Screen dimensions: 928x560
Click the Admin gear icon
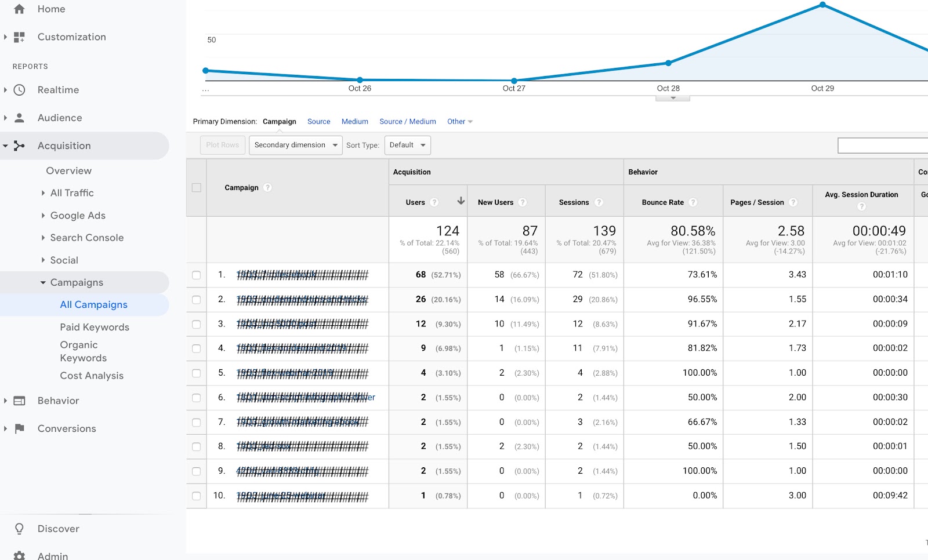(x=19, y=556)
